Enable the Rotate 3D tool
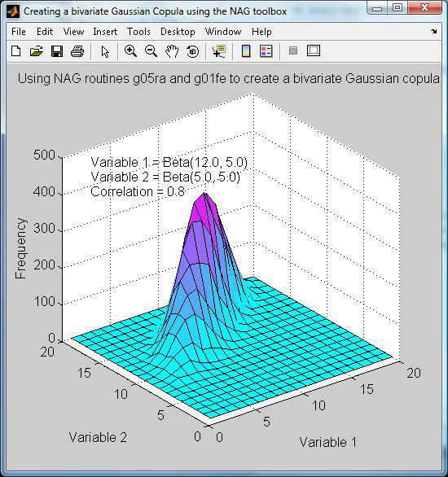Image resolution: width=448 pixels, height=477 pixels. pyautogui.click(x=192, y=51)
